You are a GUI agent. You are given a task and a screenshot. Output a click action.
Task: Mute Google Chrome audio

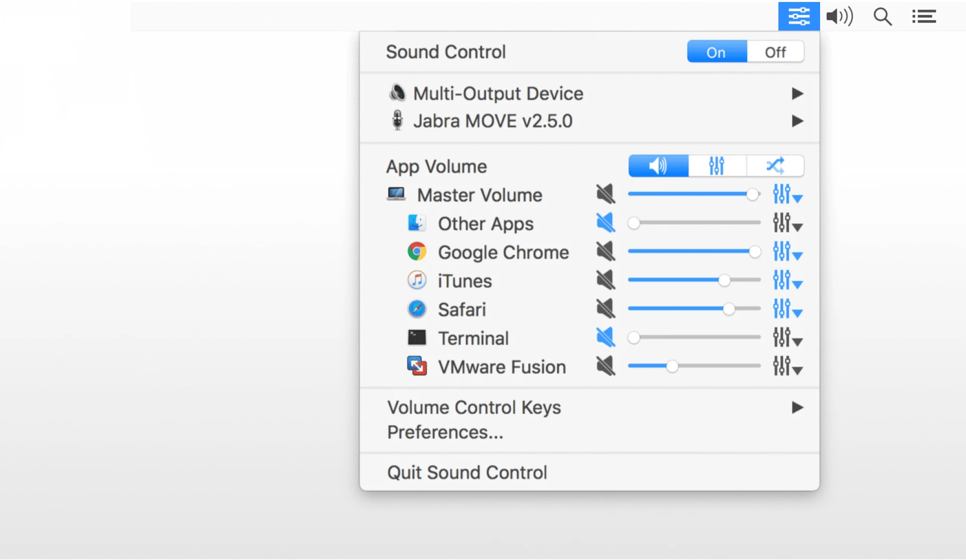click(x=606, y=252)
